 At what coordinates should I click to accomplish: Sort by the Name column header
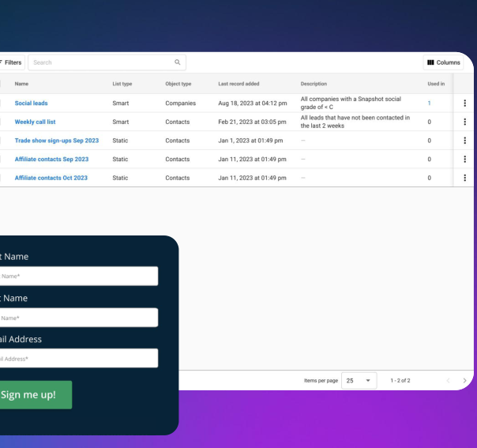(x=21, y=84)
